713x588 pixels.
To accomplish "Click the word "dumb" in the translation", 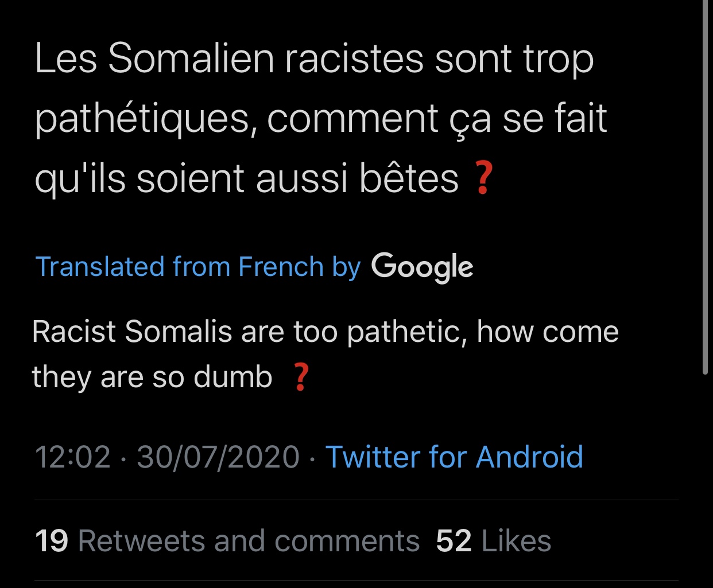I will click(232, 377).
